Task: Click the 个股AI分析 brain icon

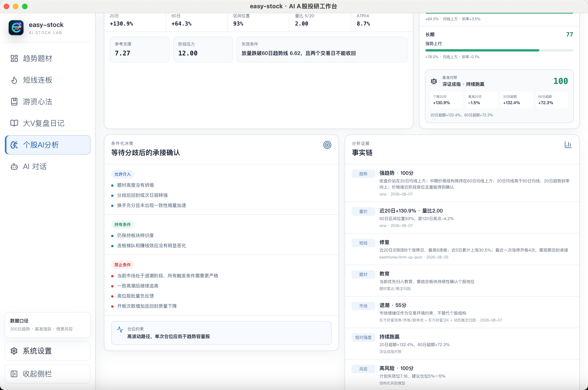Action: (x=14, y=145)
